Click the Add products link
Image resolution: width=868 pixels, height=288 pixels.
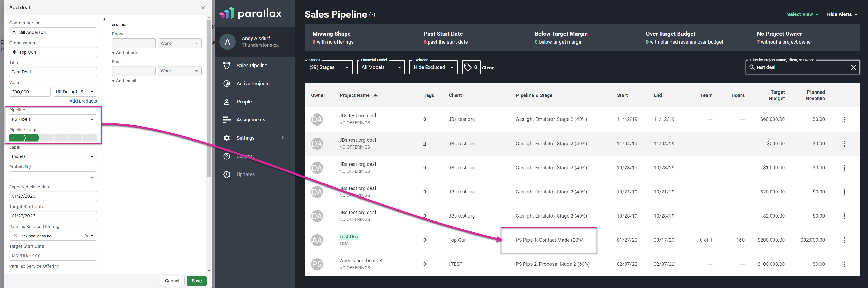click(83, 101)
